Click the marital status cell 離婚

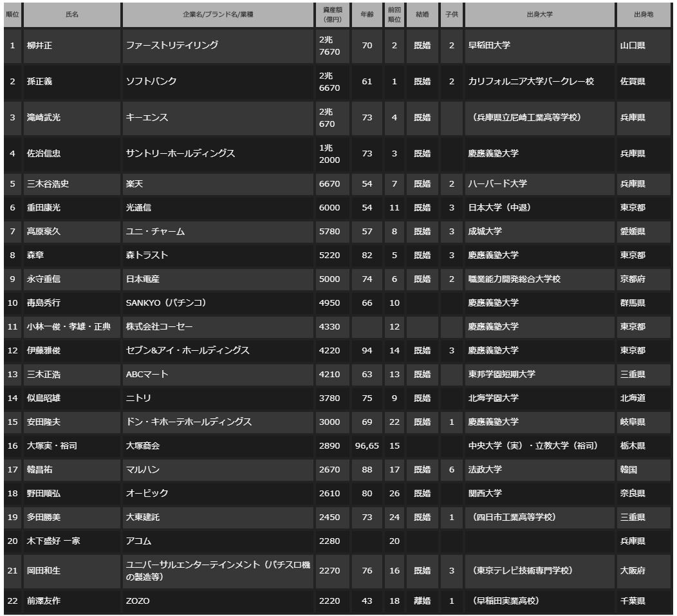[422, 601]
